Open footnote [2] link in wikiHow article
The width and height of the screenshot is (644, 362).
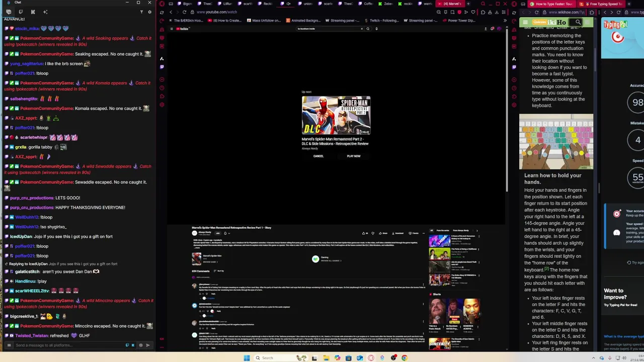tap(546, 269)
